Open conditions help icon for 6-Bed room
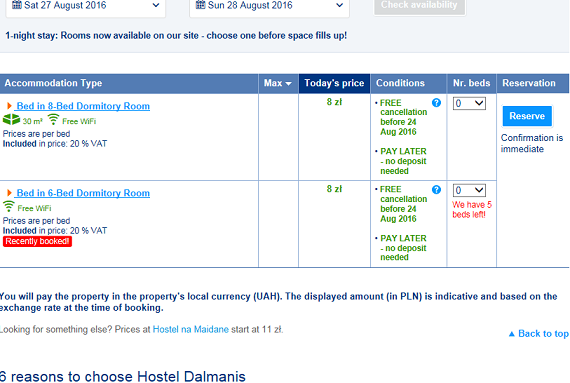 point(436,190)
